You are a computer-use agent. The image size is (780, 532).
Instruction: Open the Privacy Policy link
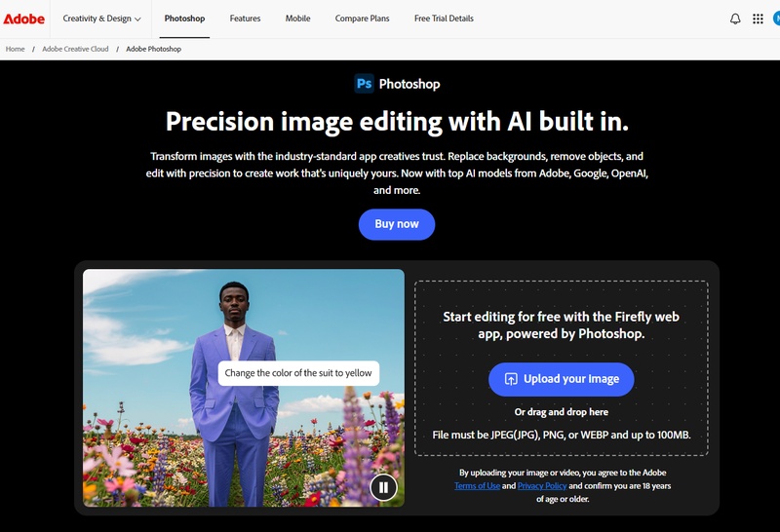(x=542, y=486)
